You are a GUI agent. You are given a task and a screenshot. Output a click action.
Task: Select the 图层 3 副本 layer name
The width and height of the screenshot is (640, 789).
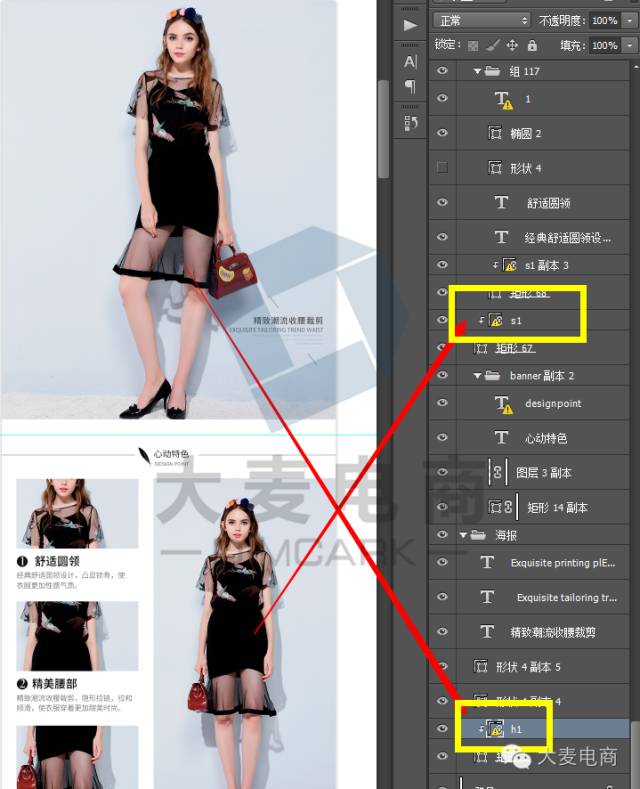click(544, 472)
